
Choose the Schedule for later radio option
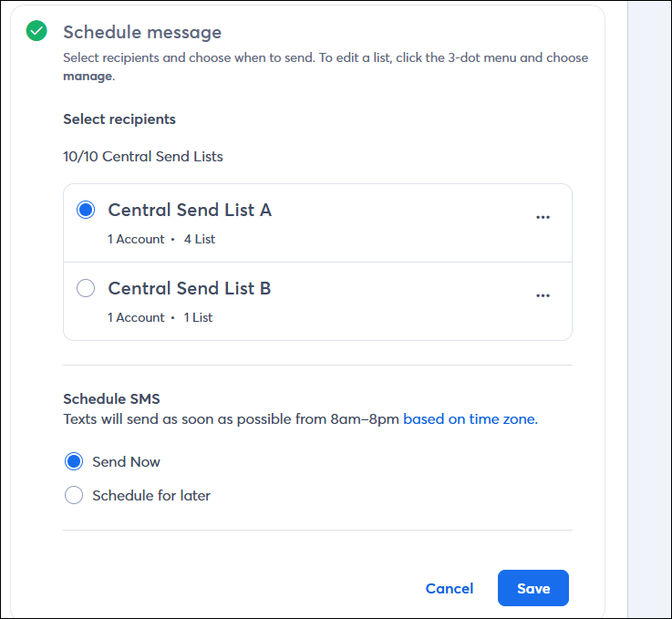pyautogui.click(x=74, y=495)
